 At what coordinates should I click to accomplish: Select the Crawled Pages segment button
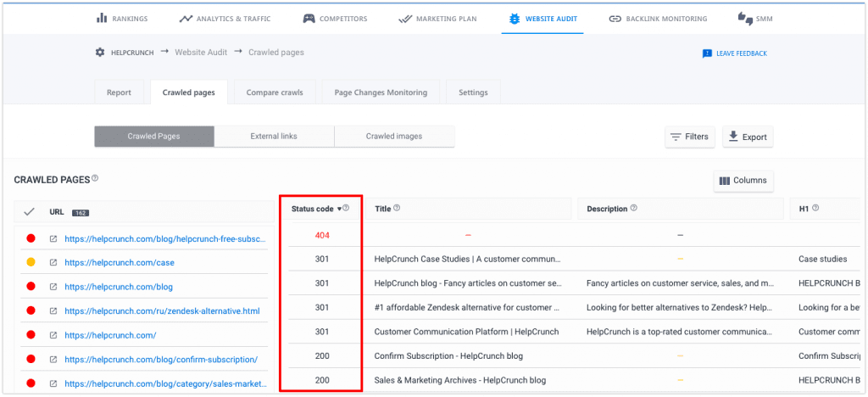click(x=154, y=137)
